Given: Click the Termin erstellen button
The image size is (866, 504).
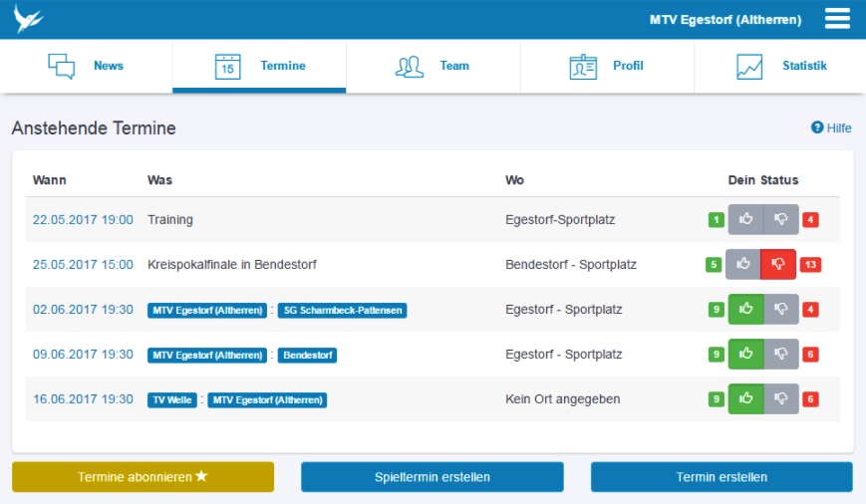Looking at the screenshot, I should coord(722,477).
